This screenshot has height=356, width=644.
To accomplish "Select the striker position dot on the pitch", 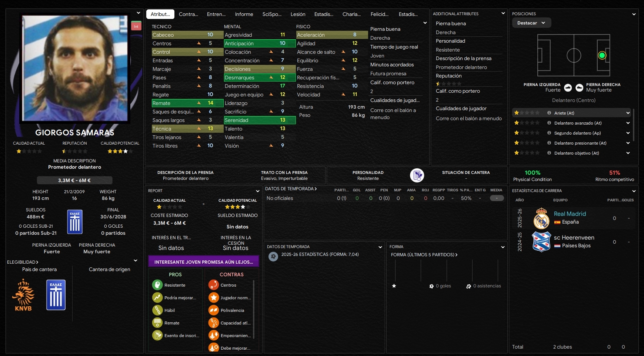I will [x=602, y=55].
